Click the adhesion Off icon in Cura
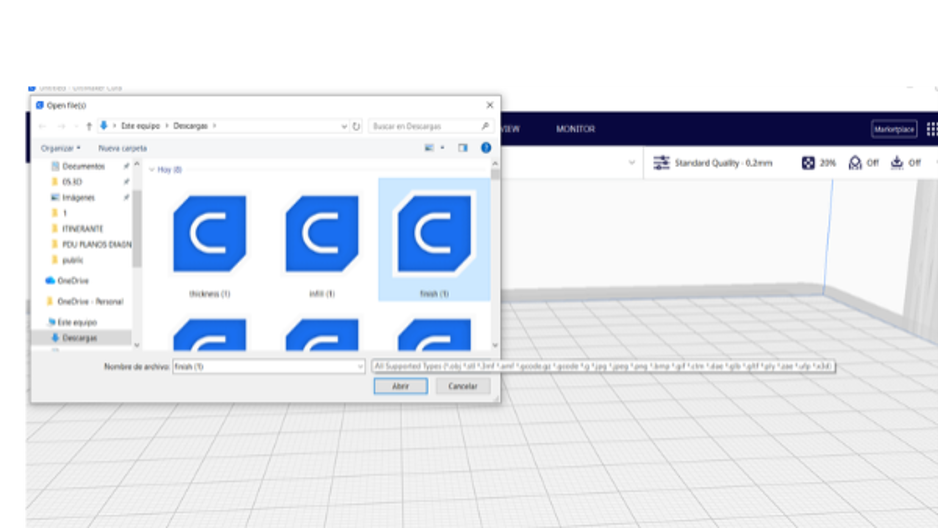Viewport: 938px width, 528px height. (897, 163)
